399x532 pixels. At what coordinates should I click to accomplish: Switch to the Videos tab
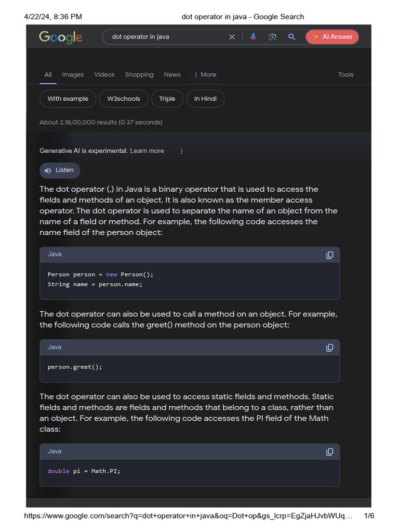point(104,75)
